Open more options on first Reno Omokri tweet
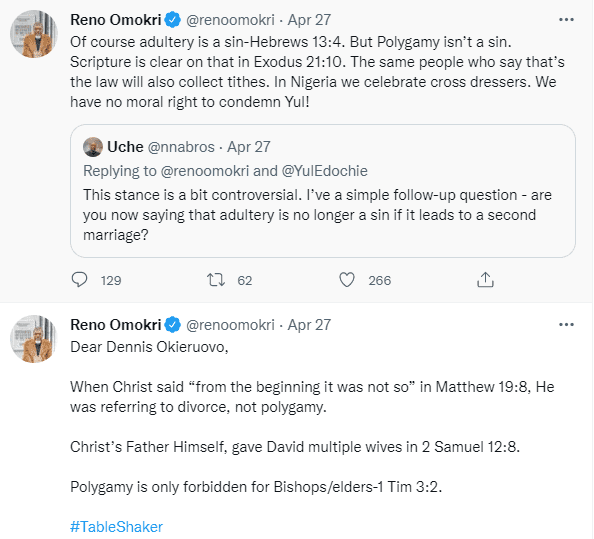 tap(566, 20)
